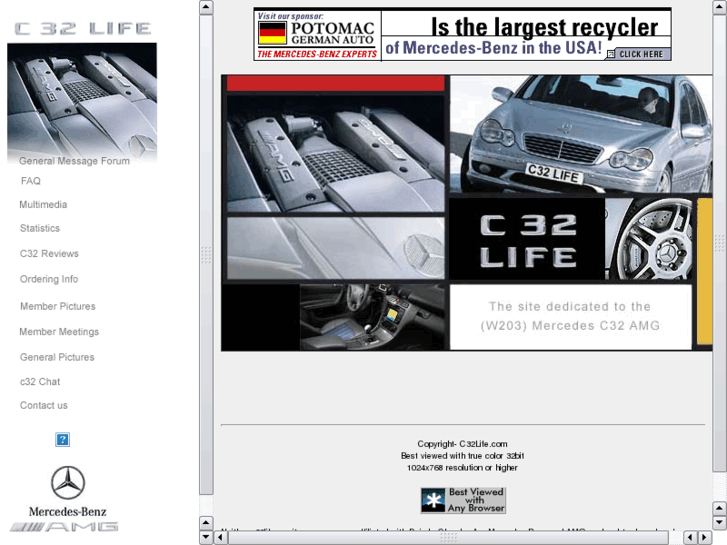Click the AMG logo in sidebar
This screenshot has height=545, width=727.
[64, 527]
